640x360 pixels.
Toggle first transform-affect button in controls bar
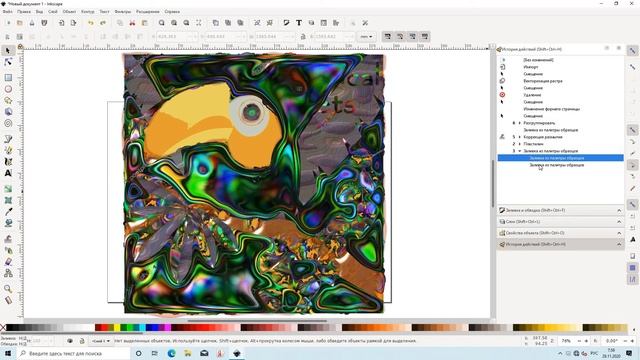387,36
